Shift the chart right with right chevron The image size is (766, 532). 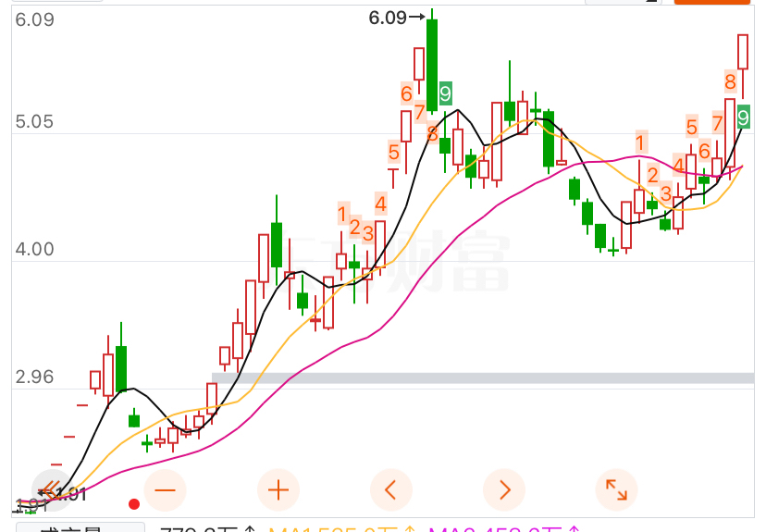coord(503,490)
